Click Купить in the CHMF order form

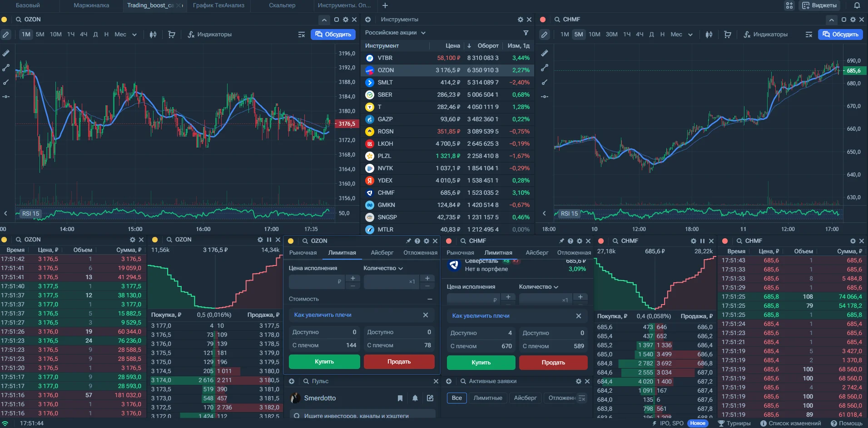pyautogui.click(x=481, y=363)
